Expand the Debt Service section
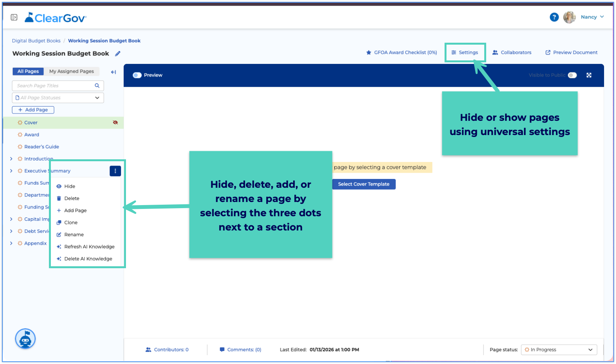The height and width of the screenshot is (364, 616). click(11, 231)
